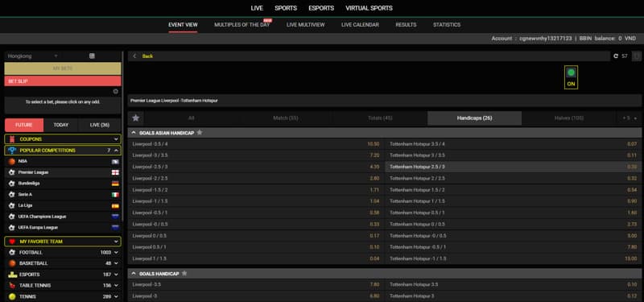
Task: Open the ESPORTS top menu
Action: pos(321,8)
